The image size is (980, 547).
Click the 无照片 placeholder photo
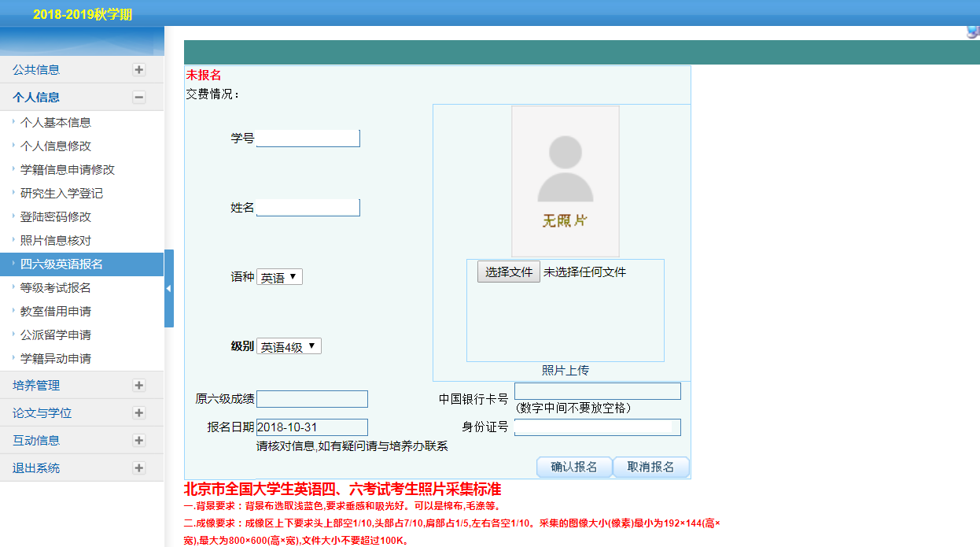pos(565,181)
